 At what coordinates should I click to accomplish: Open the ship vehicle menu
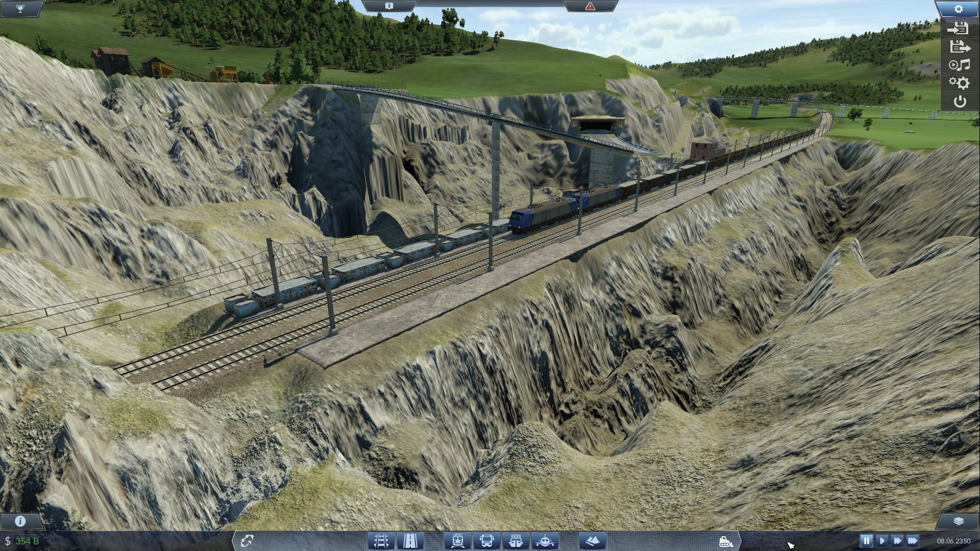516,540
